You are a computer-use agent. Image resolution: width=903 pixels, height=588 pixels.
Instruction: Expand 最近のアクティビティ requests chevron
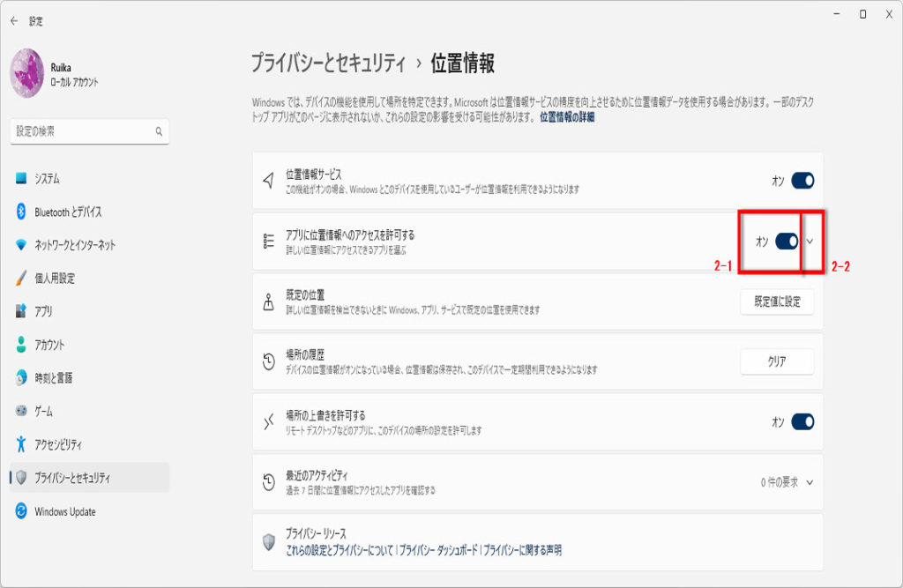click(x=810, y=482)
